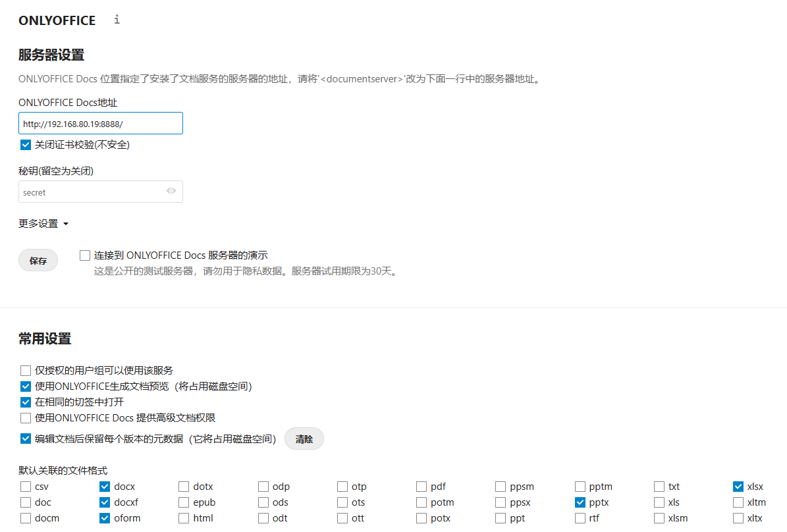Check the potx file format checkbox

tap(421, 518)
